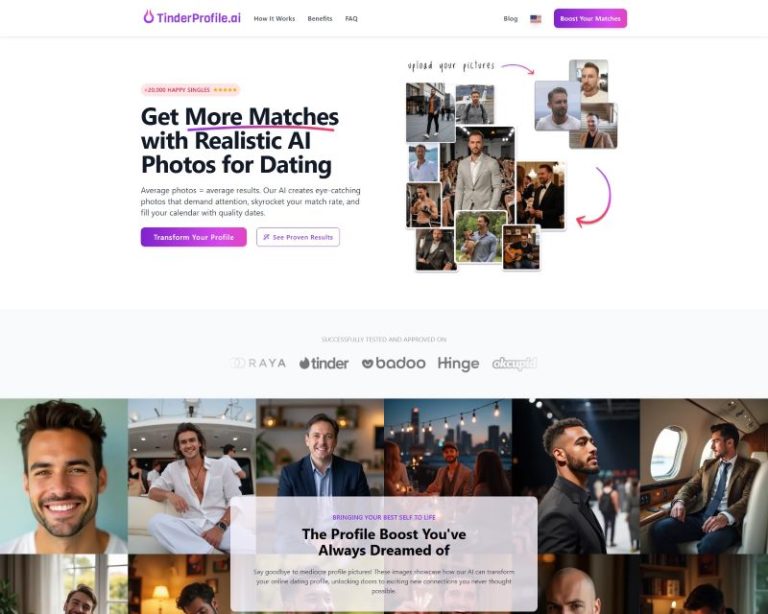Go to the Benefits nav section
The width and height of the screenshot is (768, 614).
tap(320, 19)
